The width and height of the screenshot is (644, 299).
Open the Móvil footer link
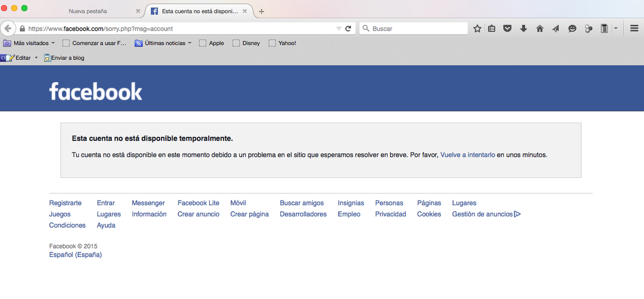(238, 203)
